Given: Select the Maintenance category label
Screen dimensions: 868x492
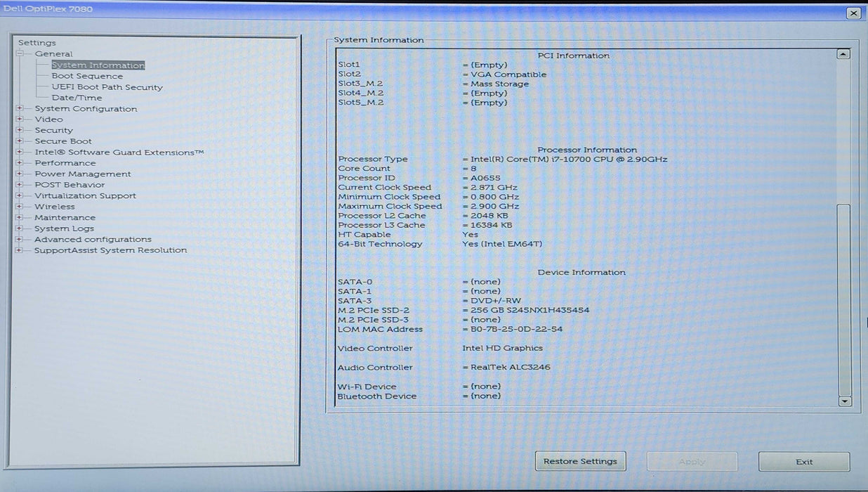Looking at the screenshot, I should (65, 218).
